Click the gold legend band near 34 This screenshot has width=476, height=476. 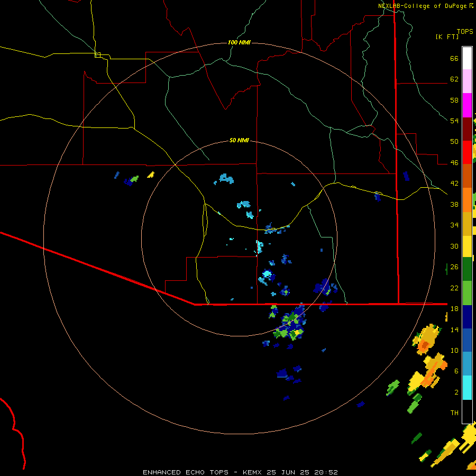click(467, 224)
